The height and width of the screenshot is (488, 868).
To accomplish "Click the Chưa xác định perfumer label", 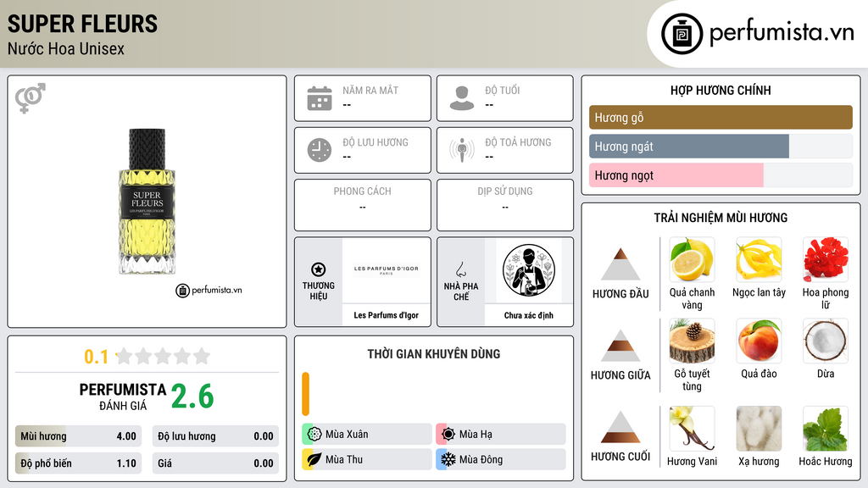I will [529, 315].
